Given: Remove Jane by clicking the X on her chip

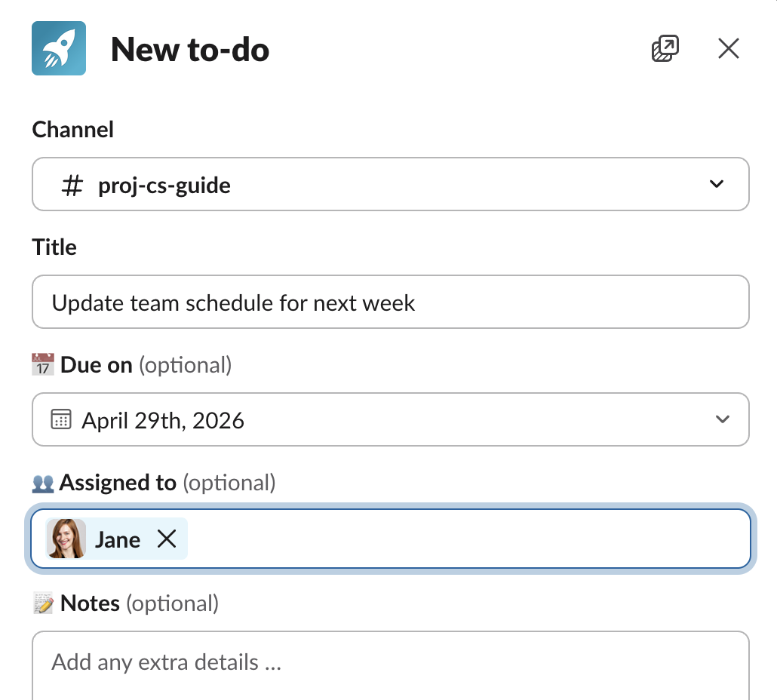Looking at the screenshot, I should 167,539.
